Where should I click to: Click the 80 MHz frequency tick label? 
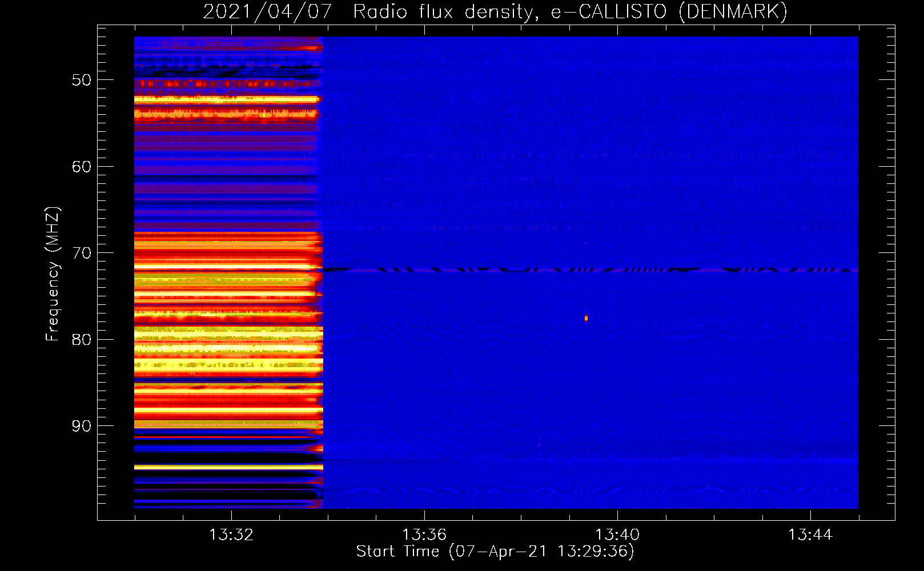click(x=82, y=340)
